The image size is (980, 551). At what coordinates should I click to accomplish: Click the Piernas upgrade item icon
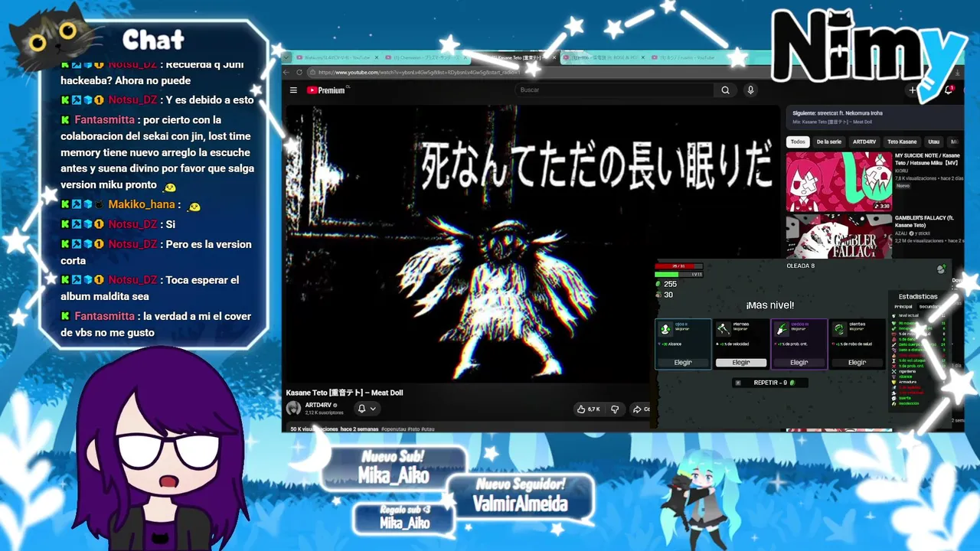tap(724, 329)
